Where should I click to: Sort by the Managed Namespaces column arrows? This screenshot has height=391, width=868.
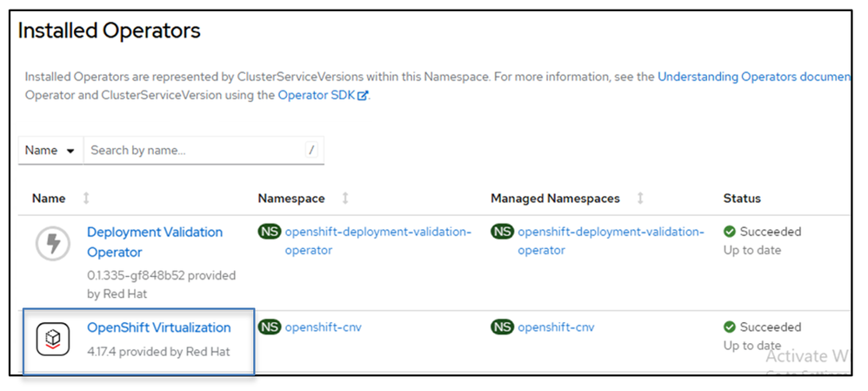pyautogui.click(x=640, y=199)
